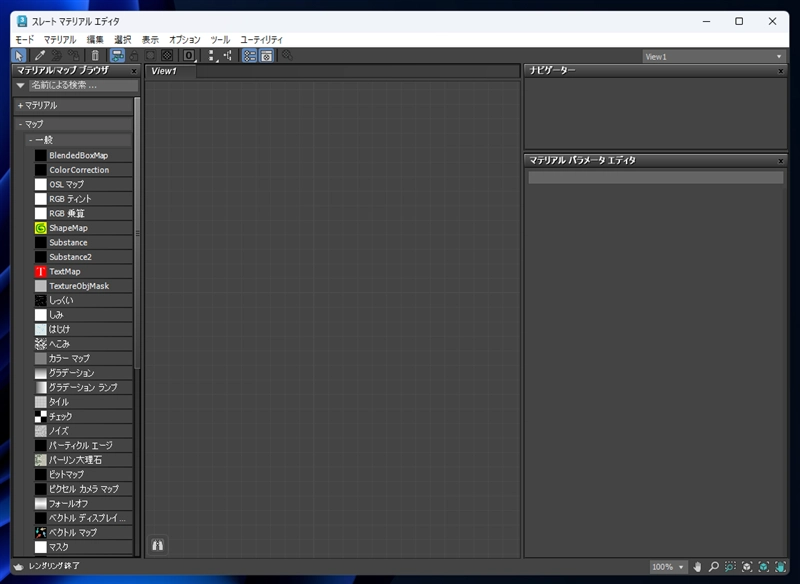Select the ノイズ map entry

coord(83,431)
